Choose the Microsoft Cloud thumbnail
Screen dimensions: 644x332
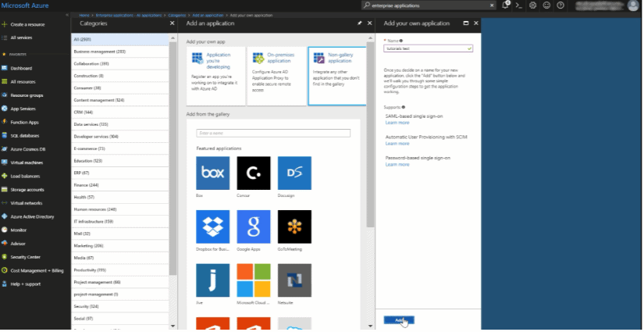coord(254,280)
